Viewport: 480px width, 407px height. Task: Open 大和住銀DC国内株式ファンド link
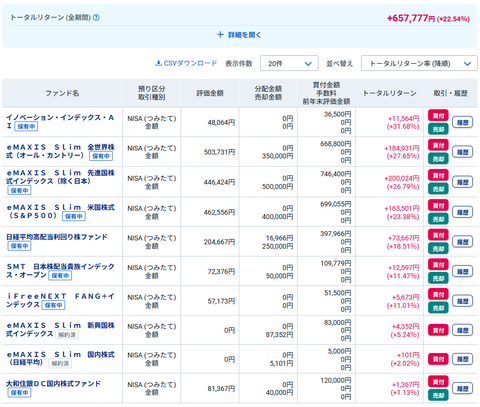pos(53,384)
